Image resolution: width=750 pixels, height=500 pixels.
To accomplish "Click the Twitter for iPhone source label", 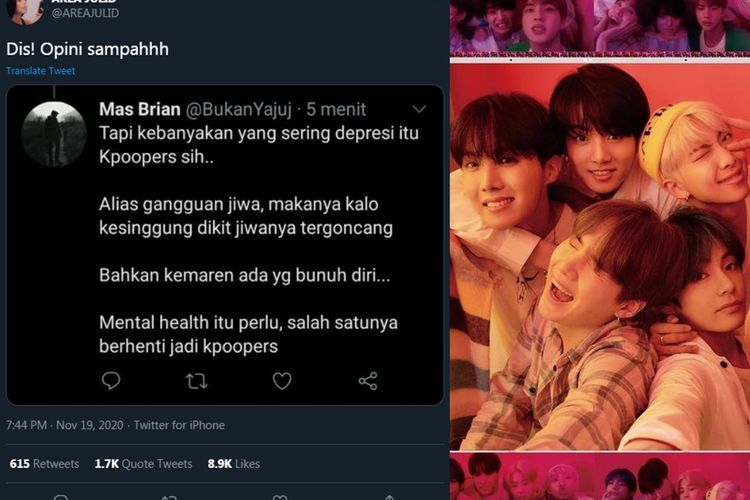I will point(179,425).
